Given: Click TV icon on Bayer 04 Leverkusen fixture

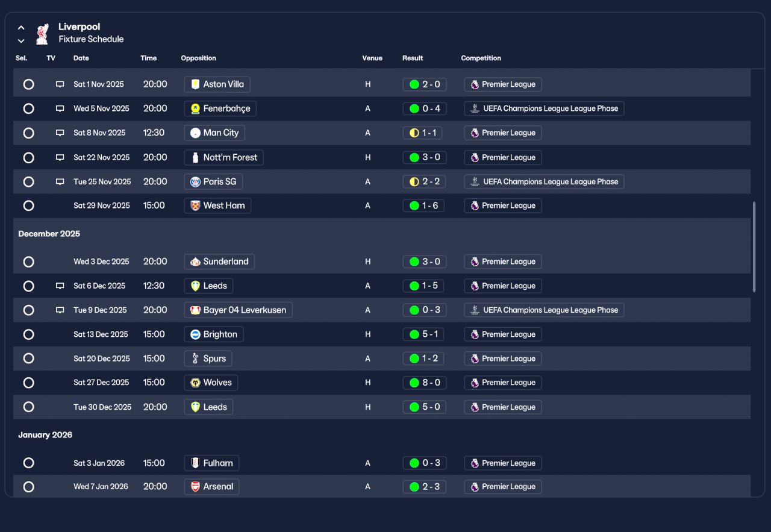Looking at the screenshot, I should pos(60,310).
